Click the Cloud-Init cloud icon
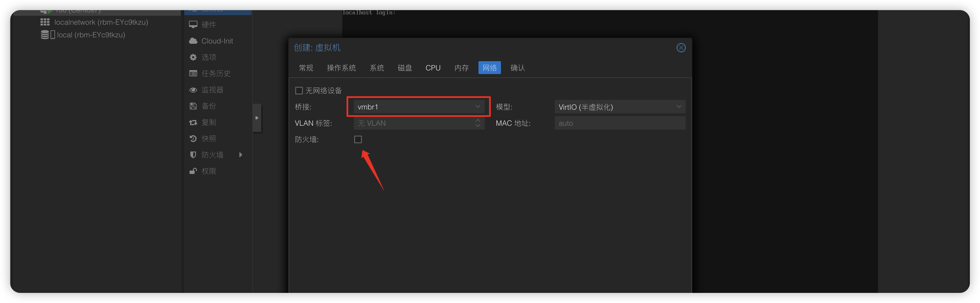This screenshot has width=980, height=303. coord(193,41)
